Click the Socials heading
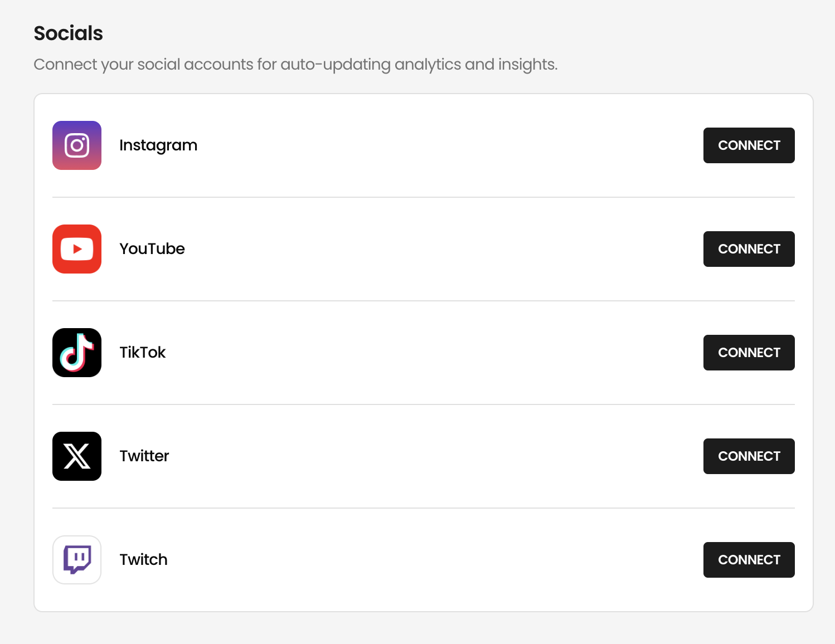This screenshot has width=835, height=644. click(x=69, y=33)
